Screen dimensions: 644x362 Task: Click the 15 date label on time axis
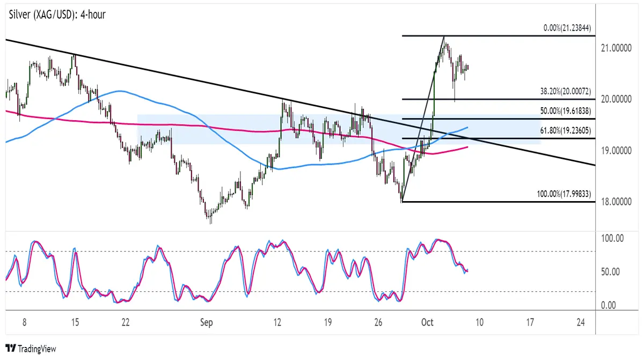[75, 322]
